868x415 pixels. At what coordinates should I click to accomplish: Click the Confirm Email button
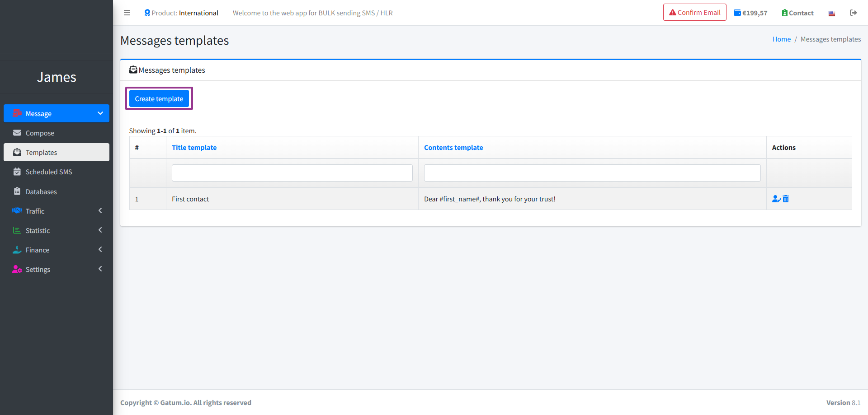[694, 12]
